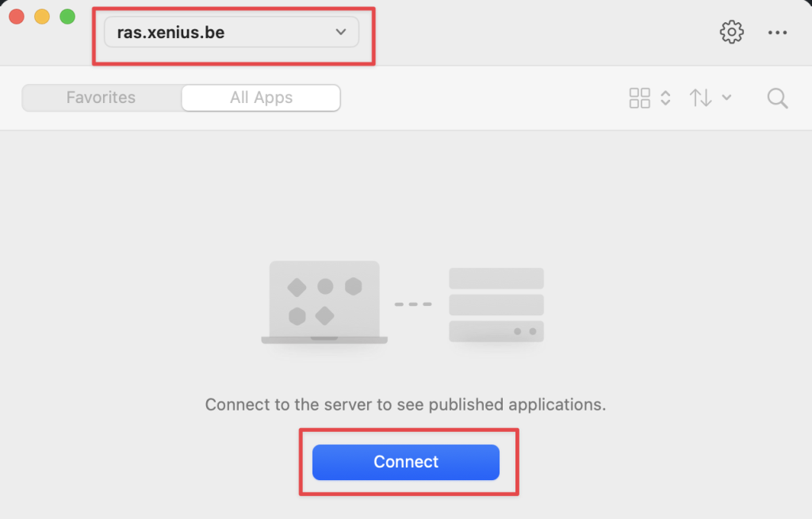Expand the chevron inside the server selector
This screenshot has width=812, height=519.
[341, 32]
